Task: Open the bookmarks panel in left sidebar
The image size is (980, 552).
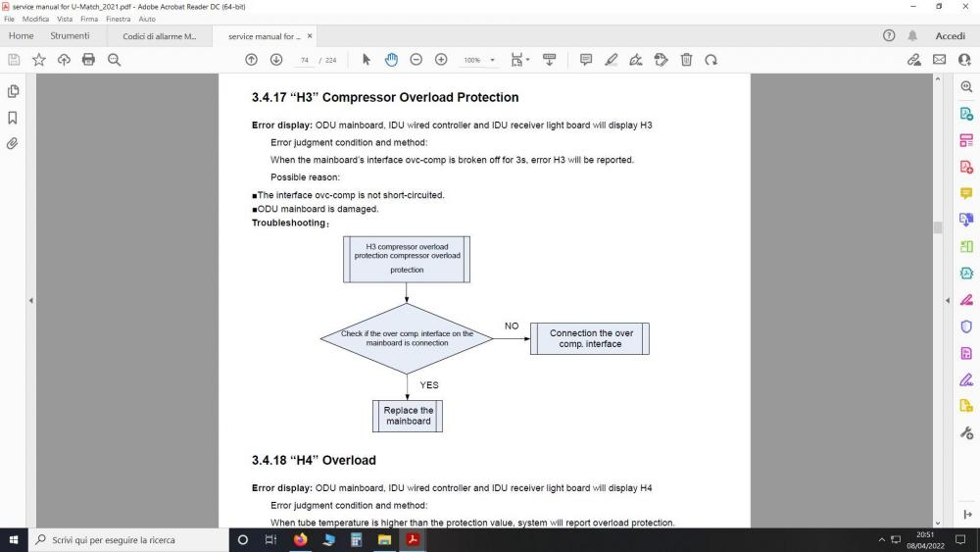Action: 14,118
